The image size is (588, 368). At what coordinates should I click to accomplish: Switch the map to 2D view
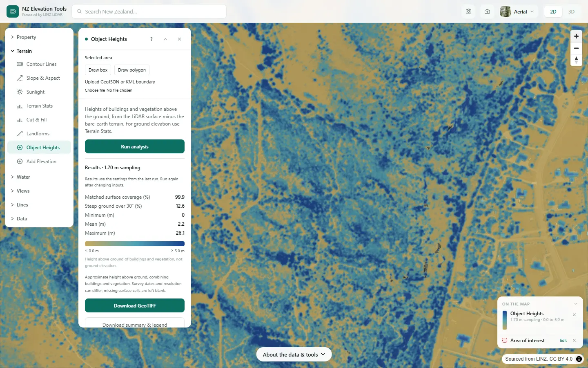point(553,11)
